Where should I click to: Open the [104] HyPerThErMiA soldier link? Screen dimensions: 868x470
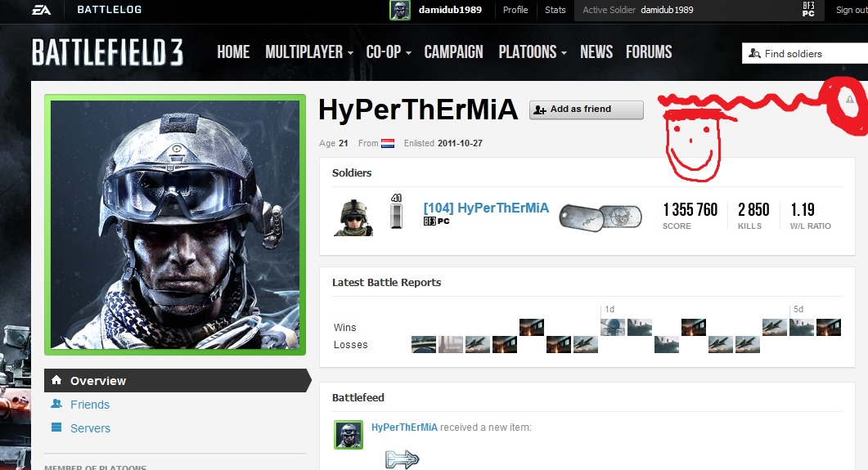pos(486,208)
